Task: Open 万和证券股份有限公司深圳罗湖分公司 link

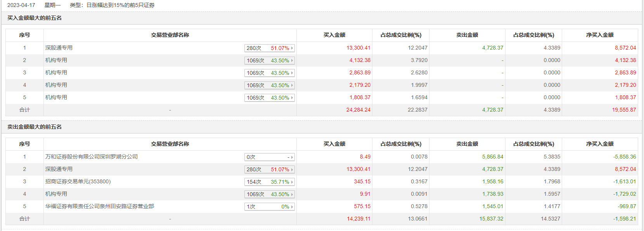Action: (x=92, y=157)
